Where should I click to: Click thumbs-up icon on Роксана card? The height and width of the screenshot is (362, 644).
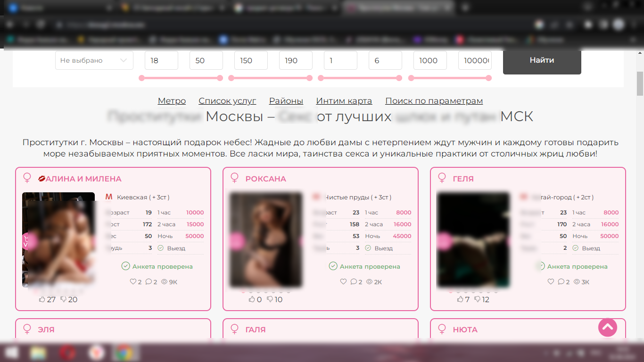252,299
